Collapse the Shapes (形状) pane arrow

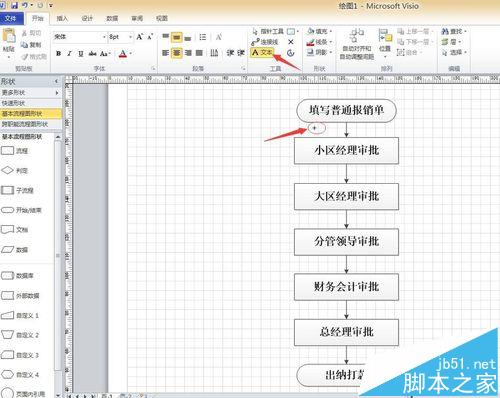(x=56, y=81)
